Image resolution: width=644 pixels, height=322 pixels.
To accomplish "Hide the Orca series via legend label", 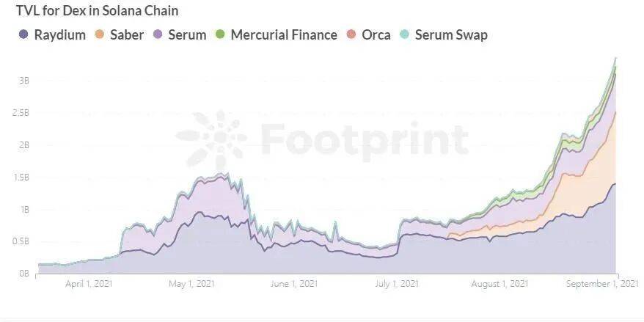I will pos(376,35).
